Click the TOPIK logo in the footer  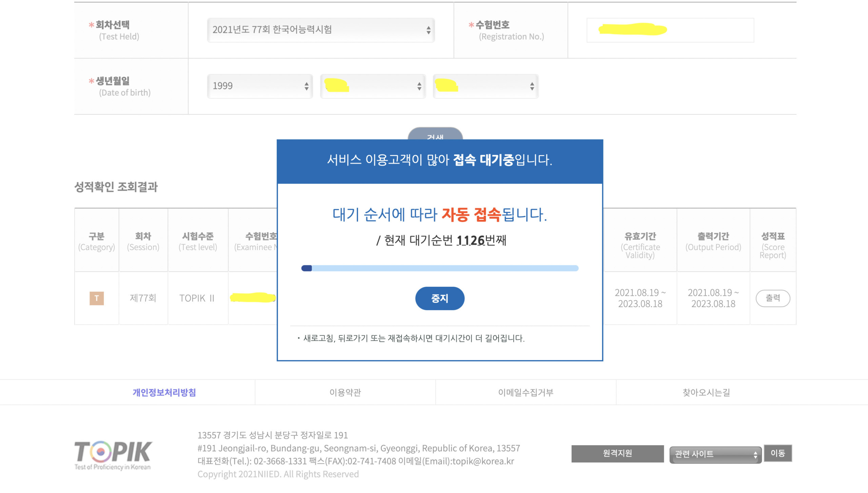tap(113, 455)
